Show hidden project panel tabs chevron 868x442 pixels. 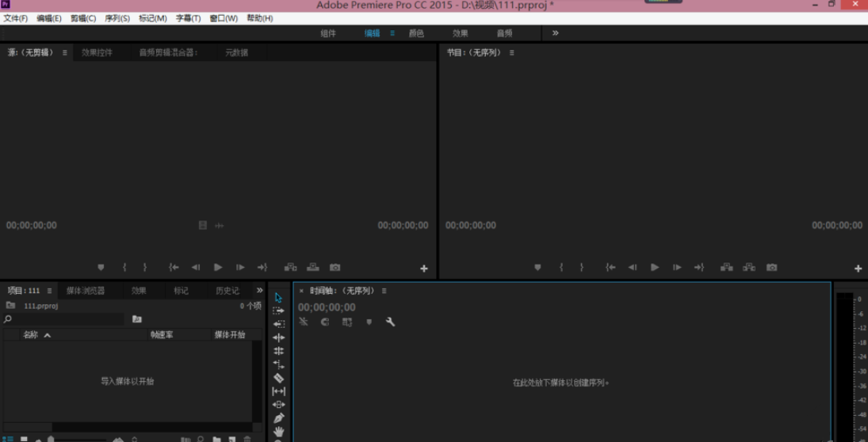pyautogui.click(x=259, y=291)
